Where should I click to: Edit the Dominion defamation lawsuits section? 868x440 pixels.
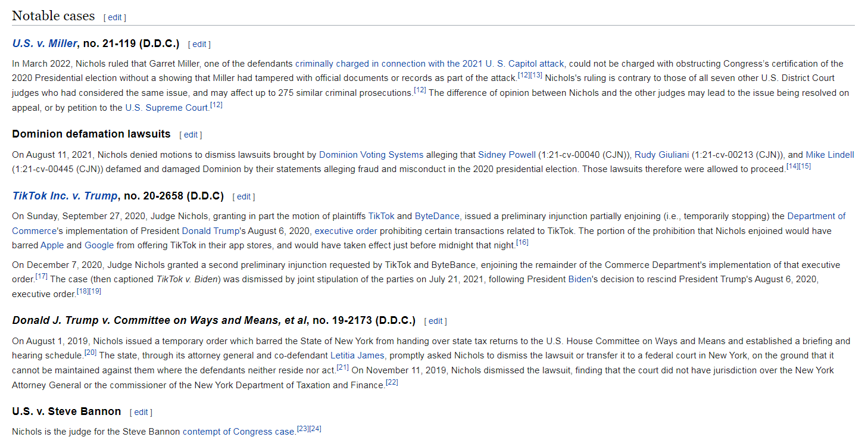click(x=191, y=135)
